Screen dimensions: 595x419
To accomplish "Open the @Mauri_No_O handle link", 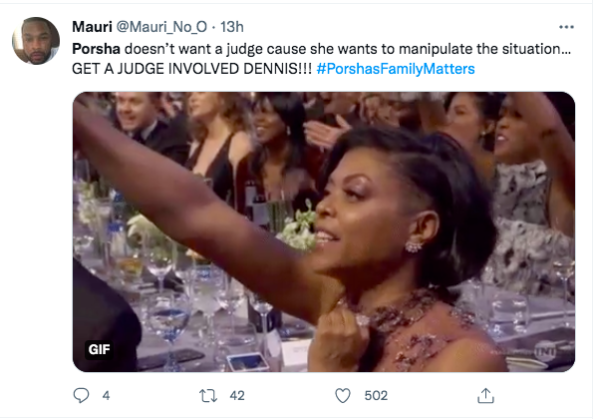I will pos(162,27).
